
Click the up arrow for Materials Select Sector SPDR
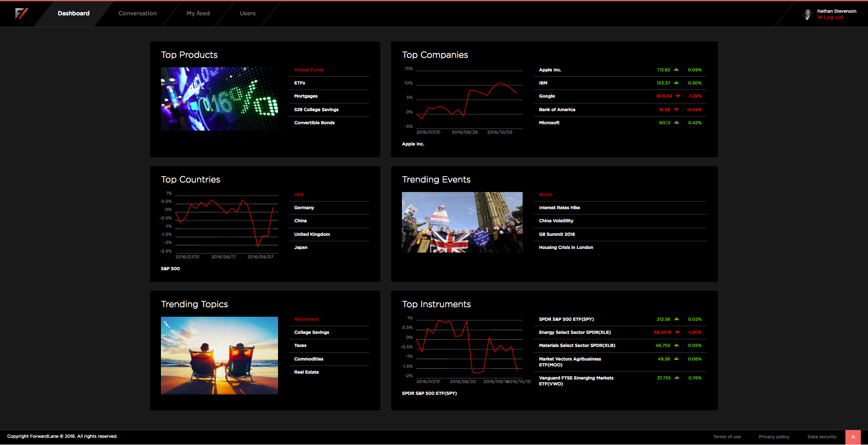676,345
